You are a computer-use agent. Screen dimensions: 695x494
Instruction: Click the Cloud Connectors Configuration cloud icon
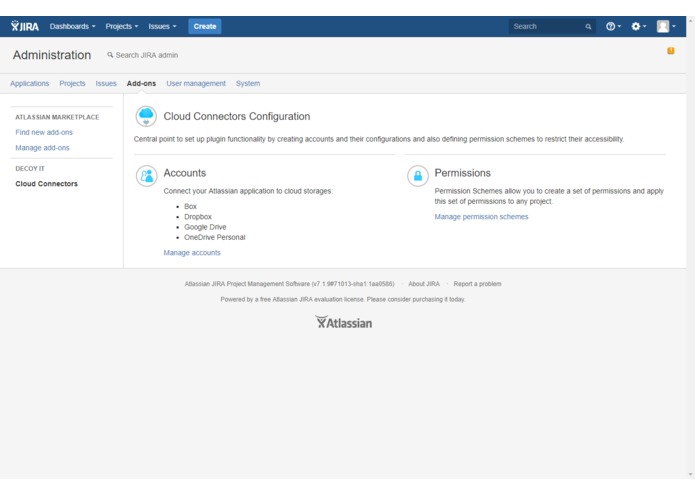[146, 117]
